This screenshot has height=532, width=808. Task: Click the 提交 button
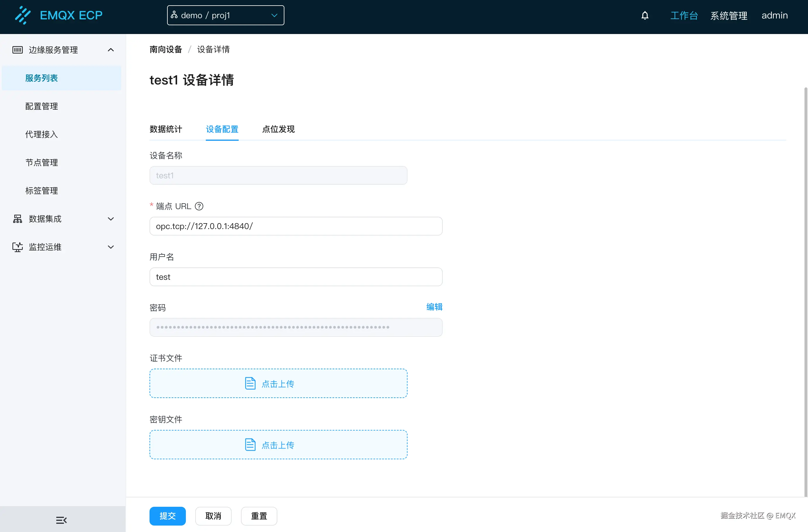tap(167, 516)
